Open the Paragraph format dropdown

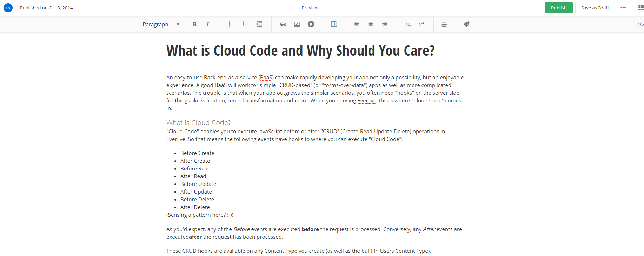pos(161,24)
